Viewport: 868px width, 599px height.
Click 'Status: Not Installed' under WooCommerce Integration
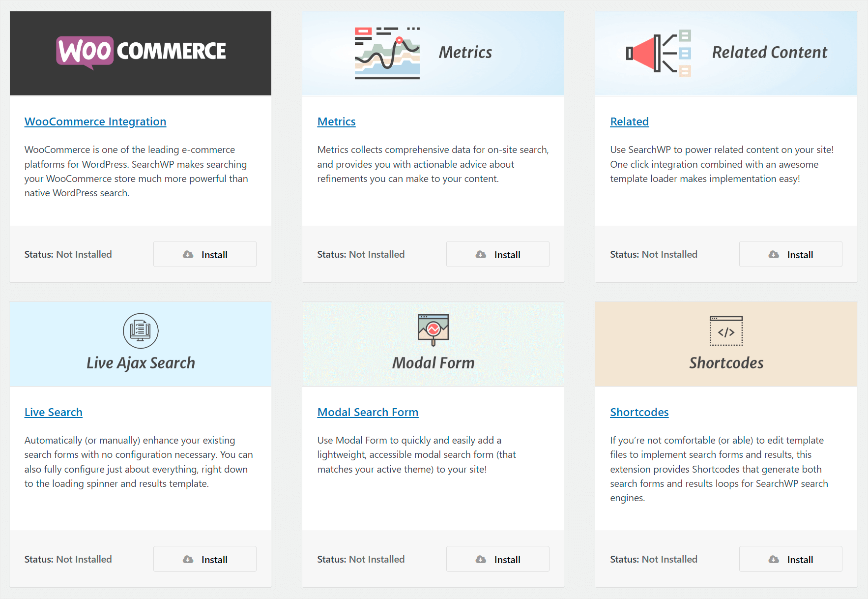(x=68, y=254)
